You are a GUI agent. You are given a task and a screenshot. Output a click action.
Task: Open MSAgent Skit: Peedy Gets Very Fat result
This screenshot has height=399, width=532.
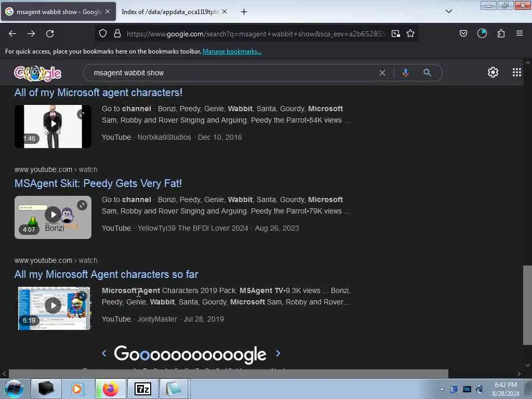pyautogui.click(x=98, y=183)
